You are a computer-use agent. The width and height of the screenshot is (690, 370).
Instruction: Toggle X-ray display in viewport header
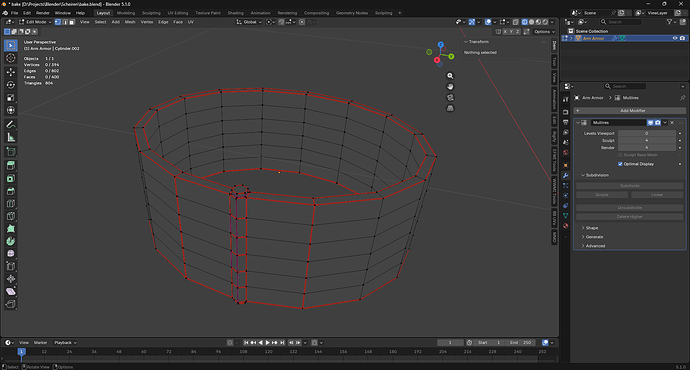(x=515, y=22)
